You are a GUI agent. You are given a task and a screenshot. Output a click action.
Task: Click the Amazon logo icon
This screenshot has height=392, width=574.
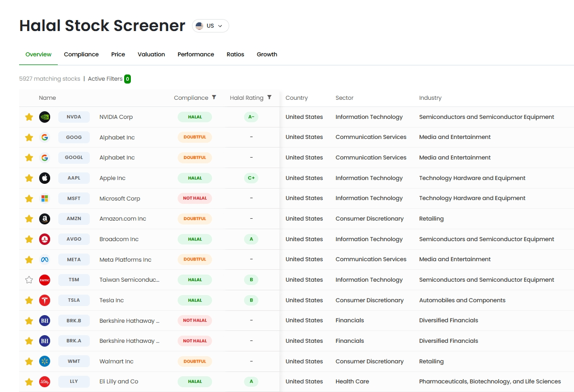coord(44,219)
